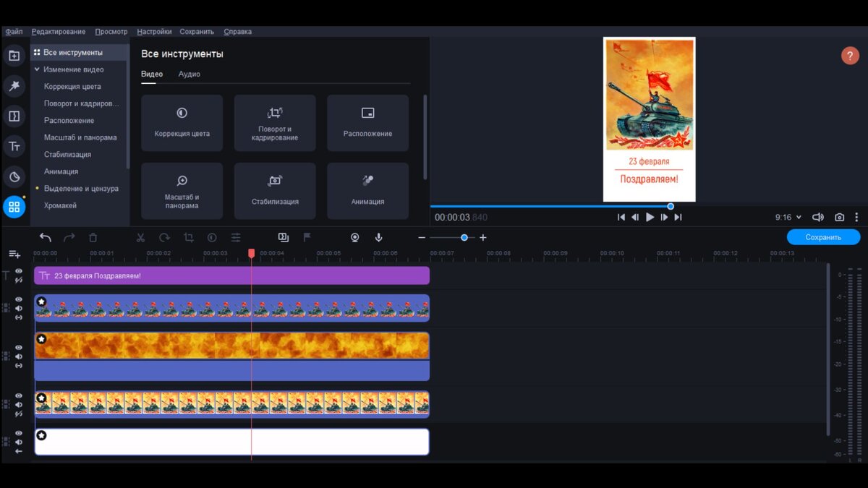Click the blue Сохранить export button
This screenshot has height=488, width=868.
coord(823,237)
